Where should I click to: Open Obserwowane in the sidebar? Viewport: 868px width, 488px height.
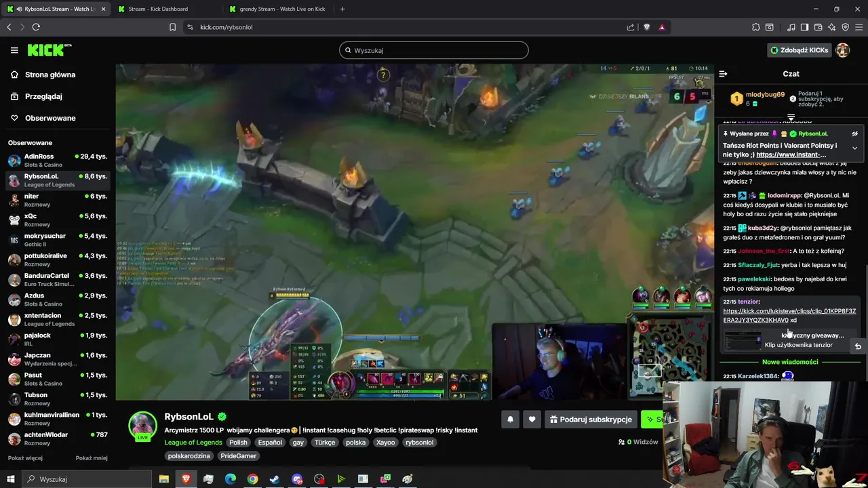43,118
